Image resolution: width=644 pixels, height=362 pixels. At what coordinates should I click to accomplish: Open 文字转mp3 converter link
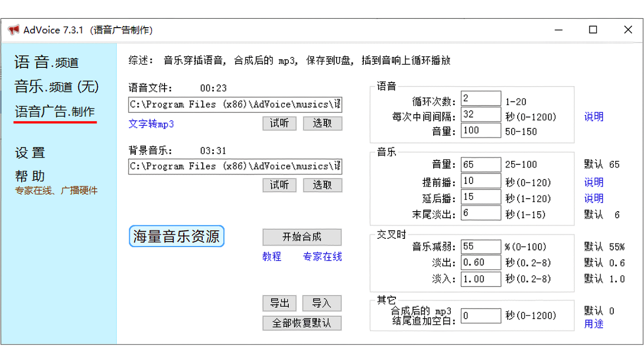(151, 124)
